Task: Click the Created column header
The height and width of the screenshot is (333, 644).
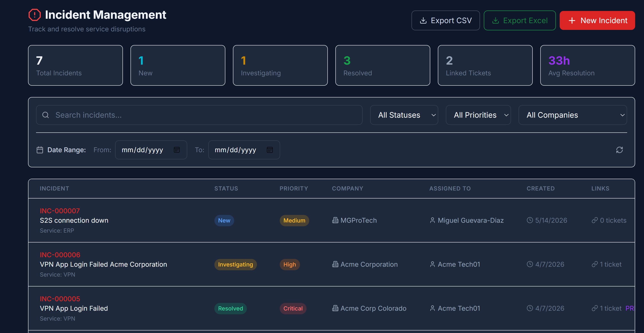Action: pyautogui.click(x=540, y=188)
